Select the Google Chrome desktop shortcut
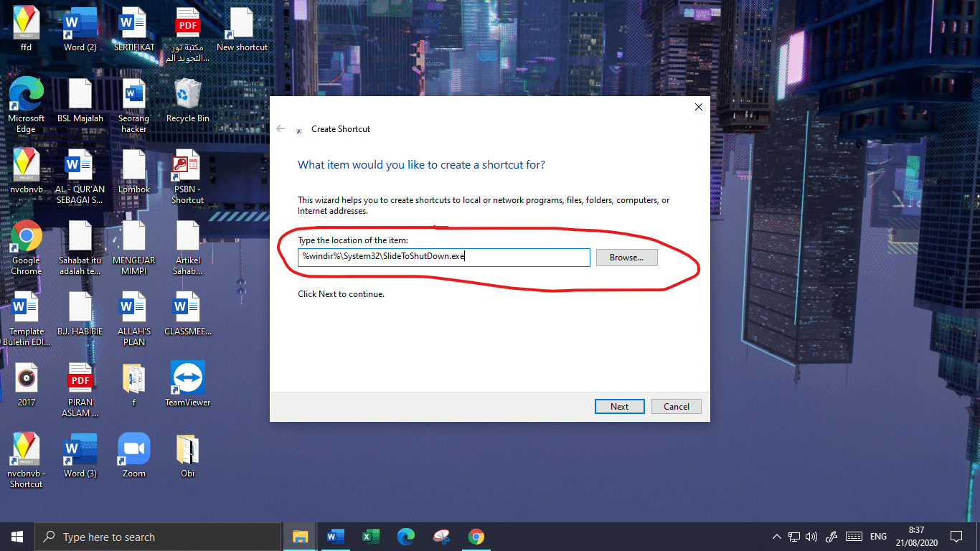The image size is (980, 551). [27, 248]
